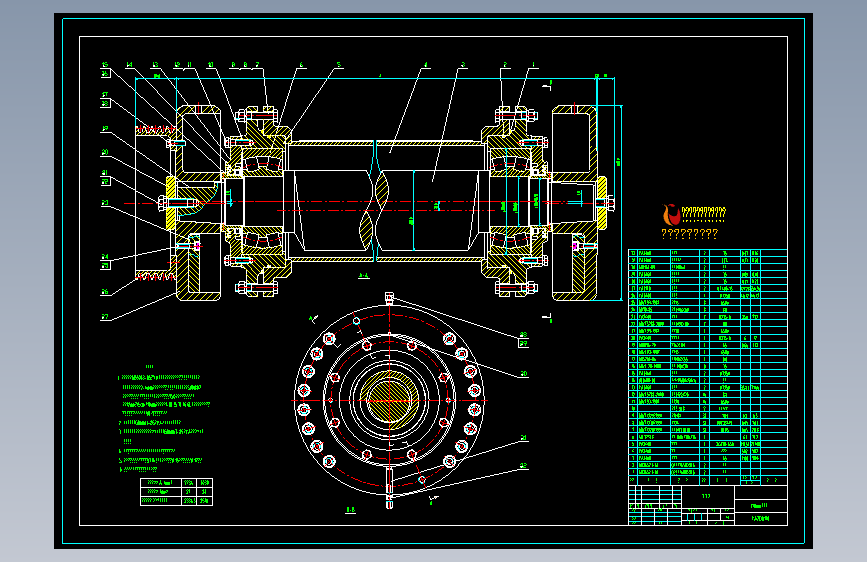Click callout 23 left of the section view
The width and height of the screenshot is (867, 562).
pyautogui.click(x=105, y=203)
